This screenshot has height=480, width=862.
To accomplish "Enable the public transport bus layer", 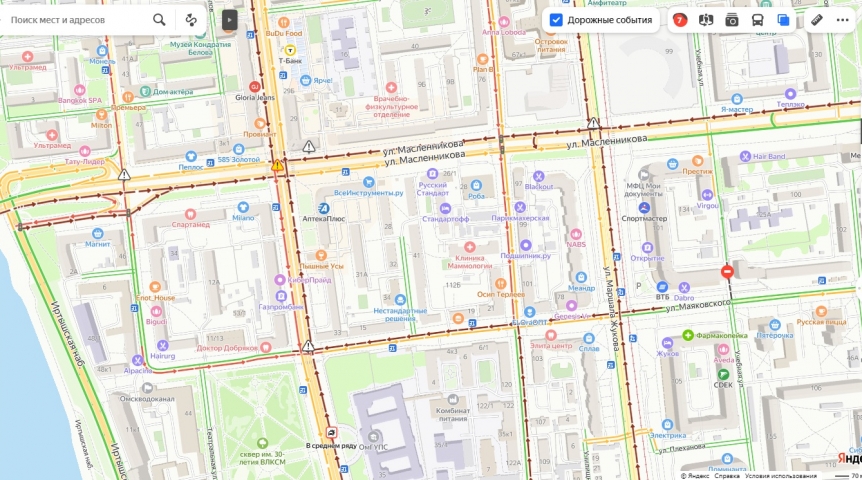I will tap(758, 20).
